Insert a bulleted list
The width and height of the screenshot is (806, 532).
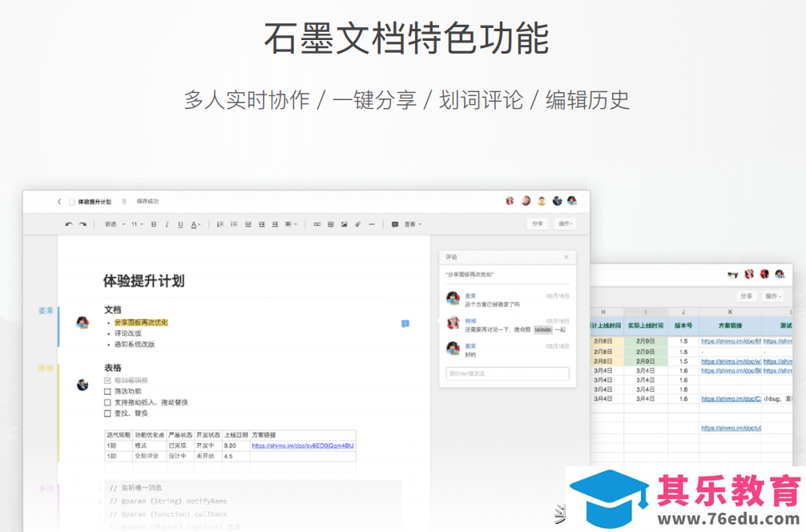(234, 224)
